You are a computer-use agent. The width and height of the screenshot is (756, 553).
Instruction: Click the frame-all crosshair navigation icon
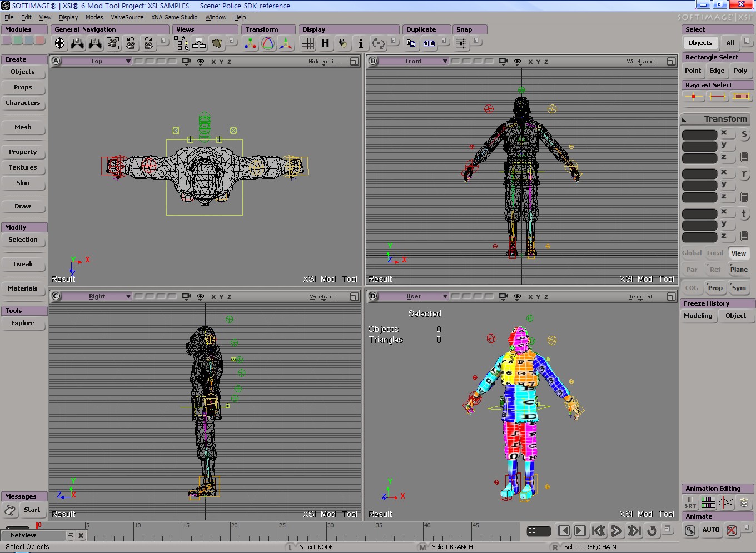click(x=60, y=43)
